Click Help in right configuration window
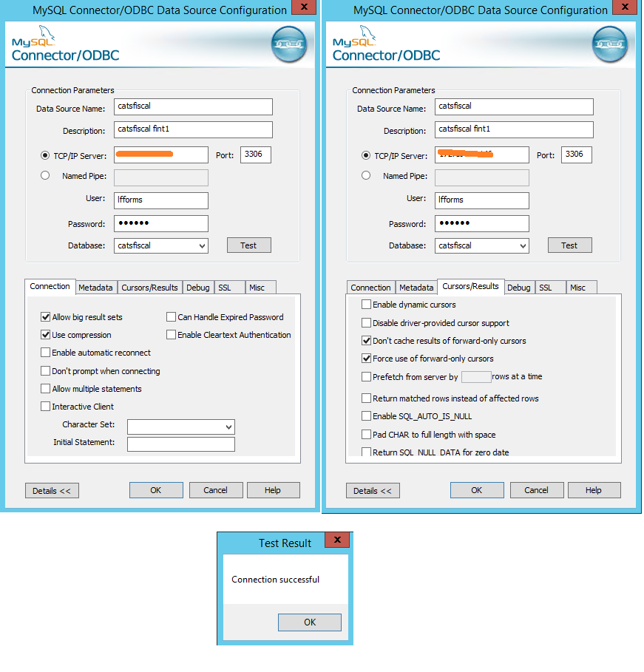The height and width of the screenshot is (672, 644). (594, 490)
